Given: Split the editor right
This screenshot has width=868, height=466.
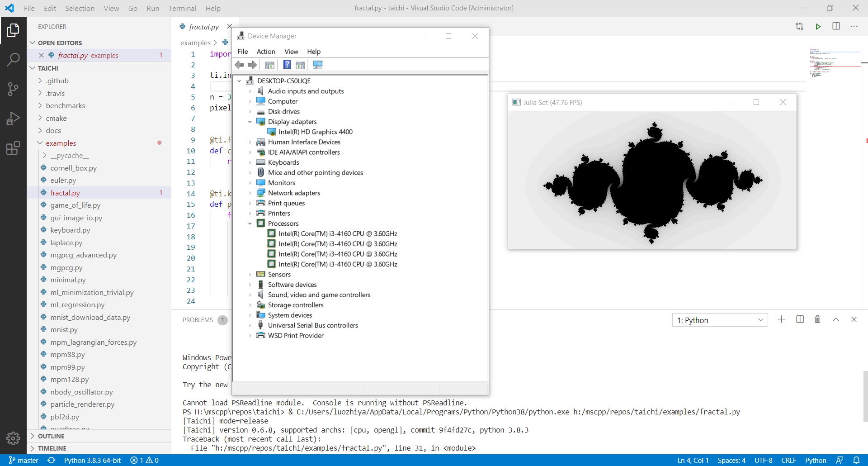Looking at the screenshot, I should [x=836, y=26].
